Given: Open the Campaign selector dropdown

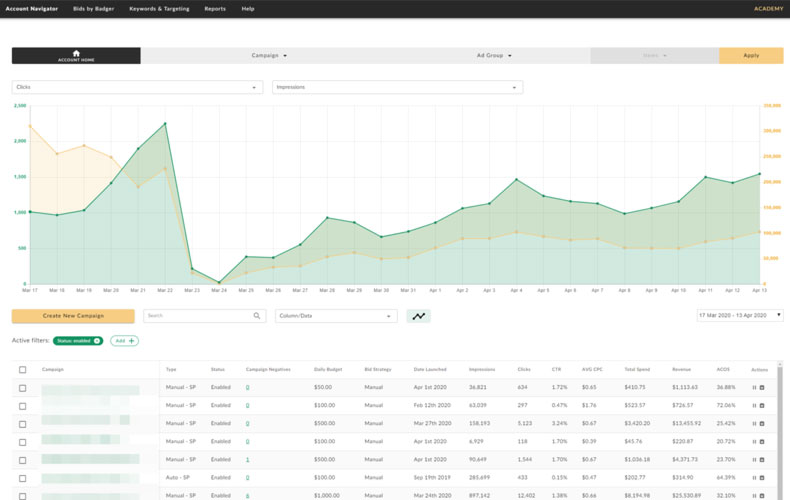Looking at the screenshot, I should point(269,55).
